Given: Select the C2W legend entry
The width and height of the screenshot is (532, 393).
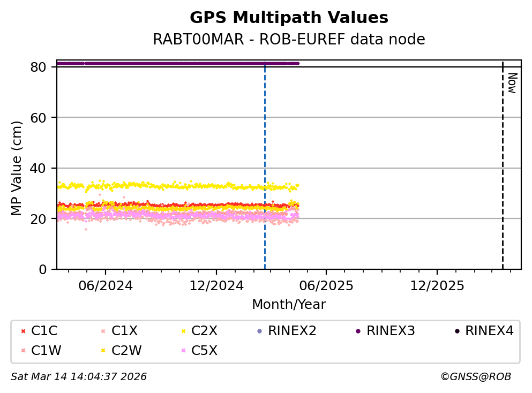Looking at the screenshot, I should (x=126, y=351).
